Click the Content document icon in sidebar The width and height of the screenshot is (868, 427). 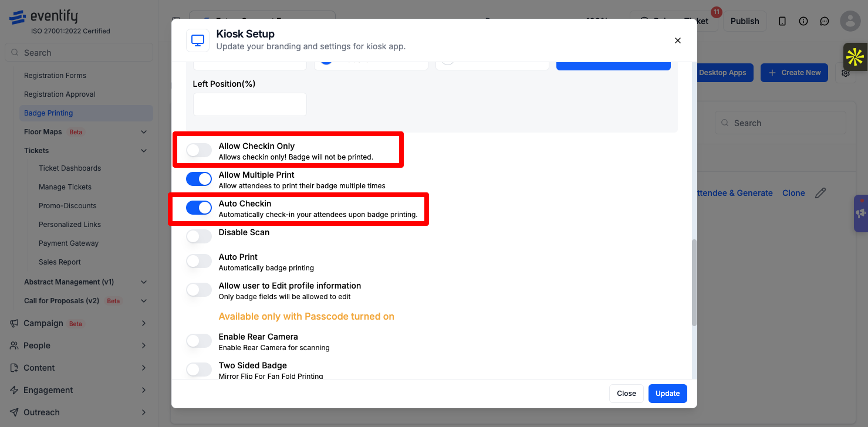[x=14, y=368]
